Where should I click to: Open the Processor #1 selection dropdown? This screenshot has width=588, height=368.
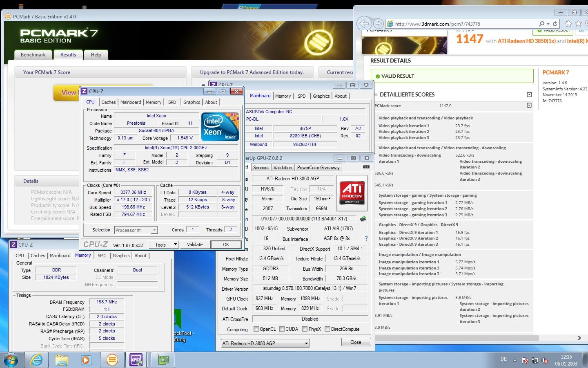154,230
